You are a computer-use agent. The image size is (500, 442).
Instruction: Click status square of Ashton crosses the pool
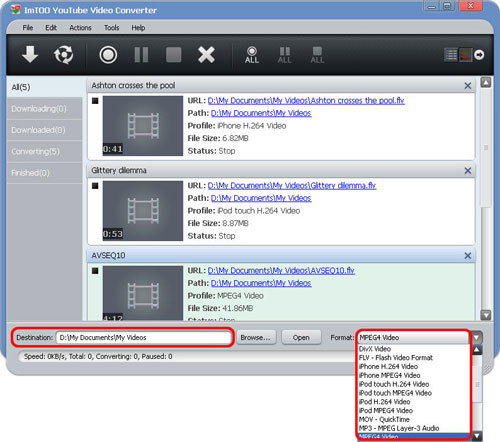(95, 101)
